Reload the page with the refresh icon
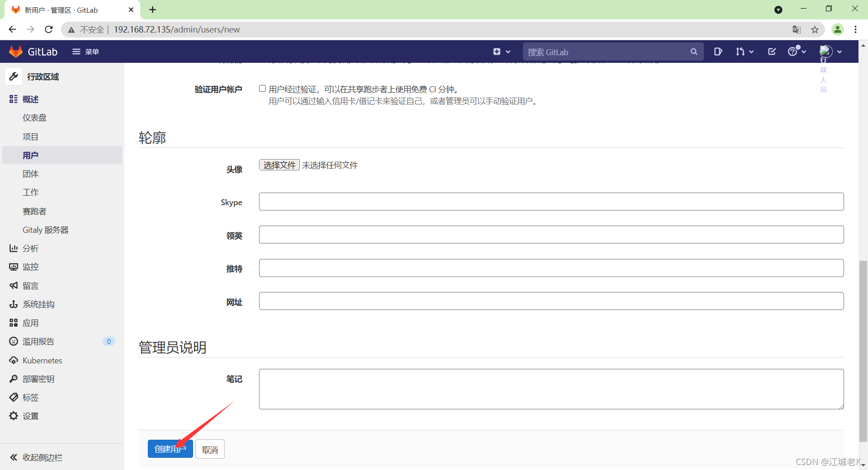Viewport: 868px width, 470px height. 49,29
